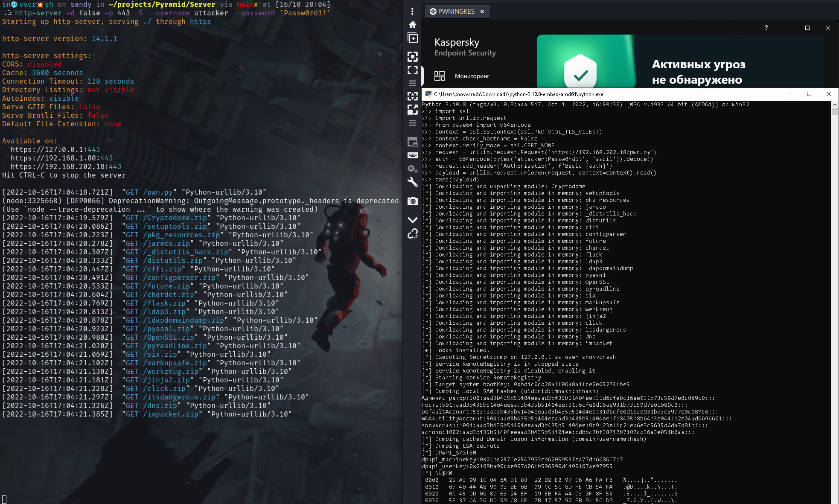Screen dimensions: 839x504
Task: Take a screenshot with the camera icon
Action: click(x=413, y=201)
